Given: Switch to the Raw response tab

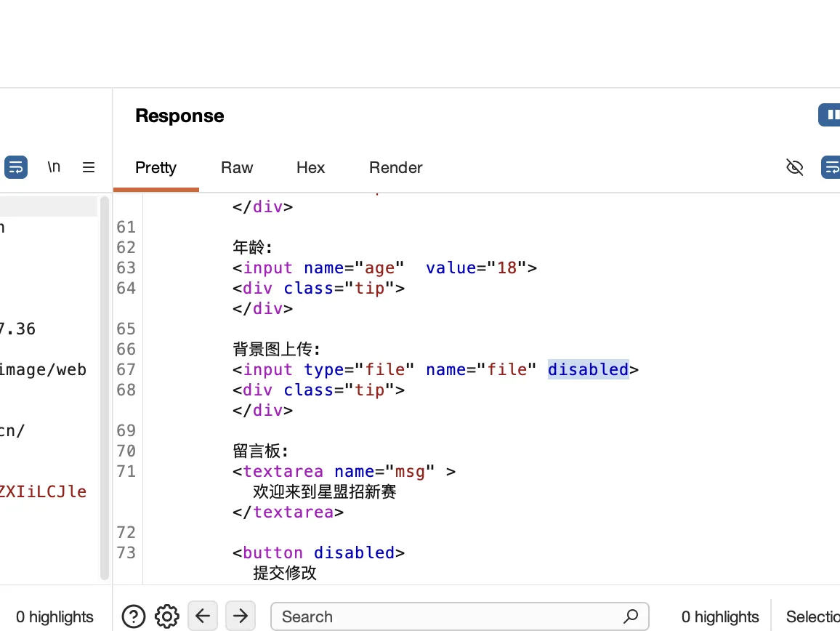Looking at the screenshot, I should [x=237, y=167].
